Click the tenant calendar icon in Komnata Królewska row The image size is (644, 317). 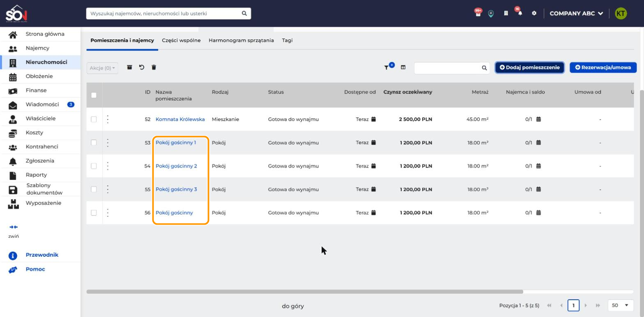pyautogui.click(x=538, y=119)
